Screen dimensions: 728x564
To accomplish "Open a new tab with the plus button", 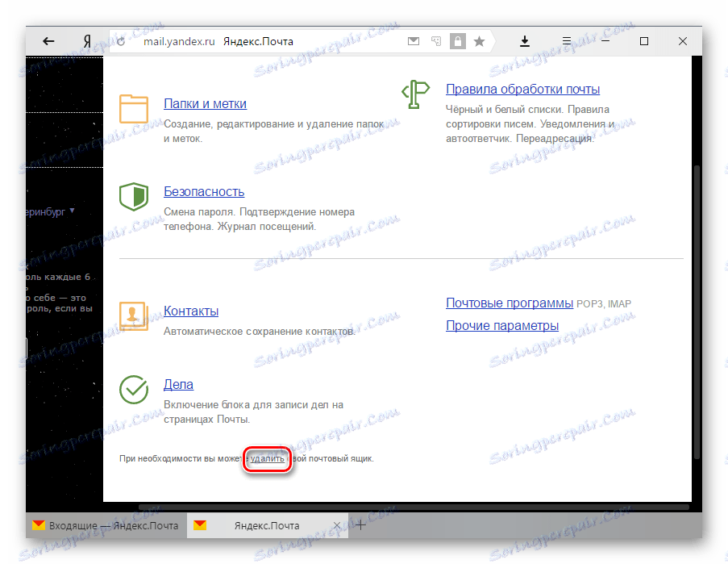I will [360, 525].
